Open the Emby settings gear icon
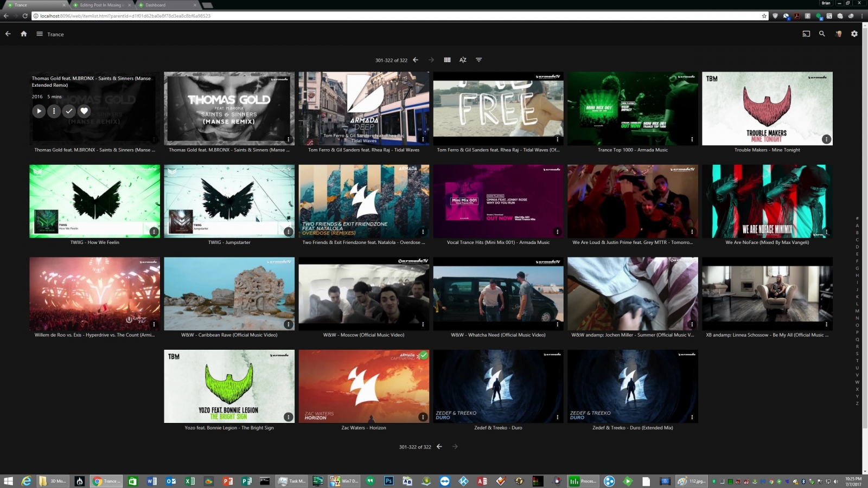The height and width of the screenshot is (488, 868). click(854, 34)
